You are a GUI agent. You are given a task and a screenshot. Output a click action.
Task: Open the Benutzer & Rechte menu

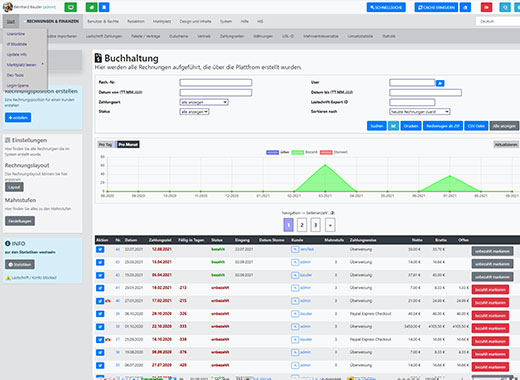[x=103, y=21]
